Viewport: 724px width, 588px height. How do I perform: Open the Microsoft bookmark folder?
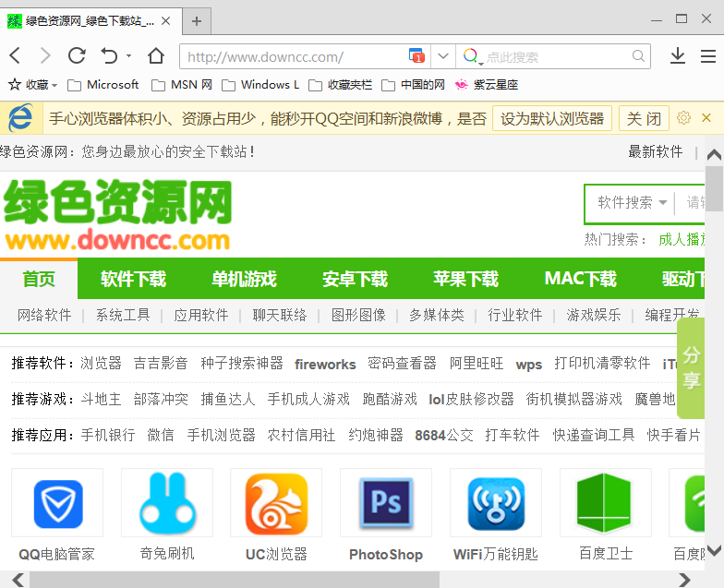[x=103, y=85]
